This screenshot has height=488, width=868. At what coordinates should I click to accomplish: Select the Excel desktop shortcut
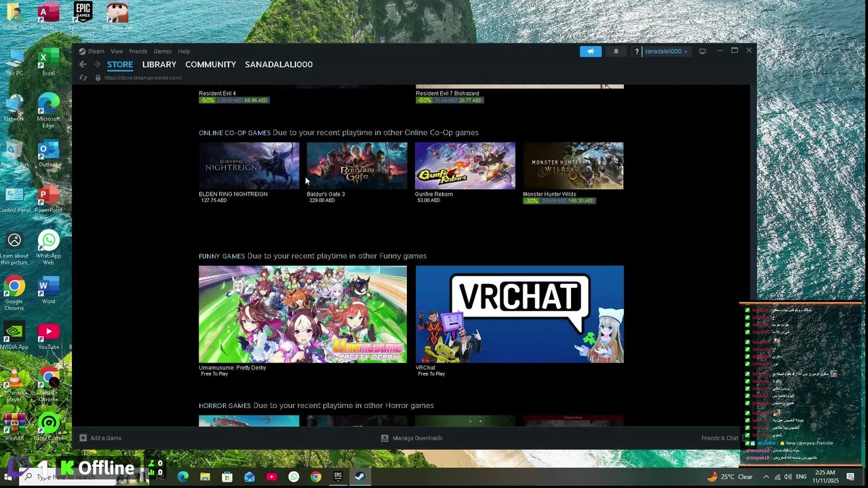(48, 63)
